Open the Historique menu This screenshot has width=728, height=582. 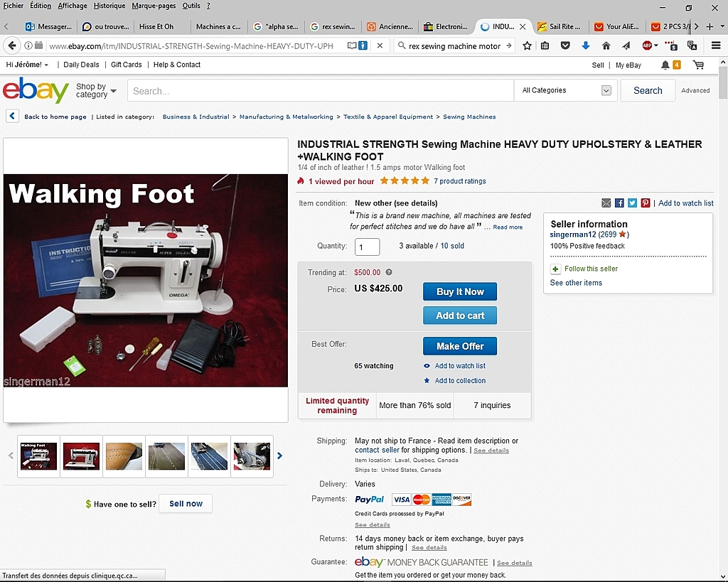109,6
